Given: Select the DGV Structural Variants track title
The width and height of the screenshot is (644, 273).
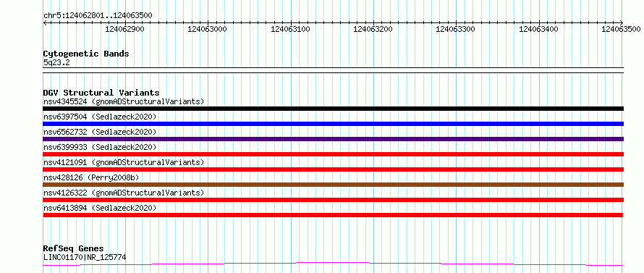Looking at the screenshot, I should 101,93.
